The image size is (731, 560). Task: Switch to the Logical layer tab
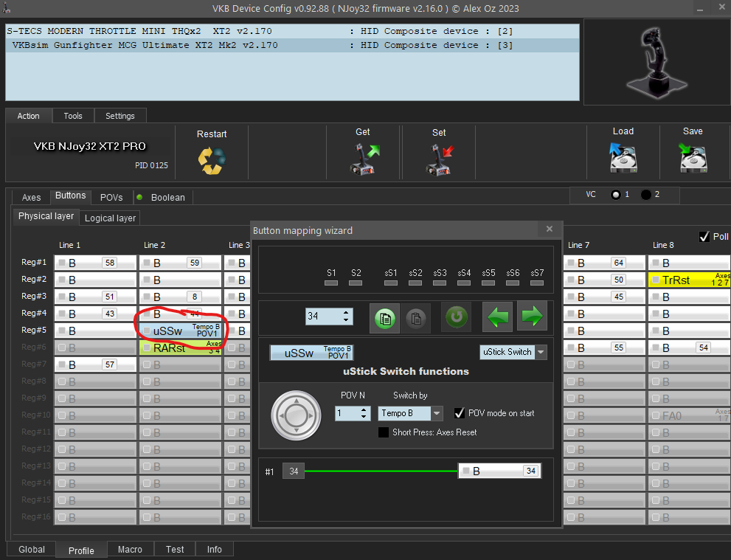110,218
